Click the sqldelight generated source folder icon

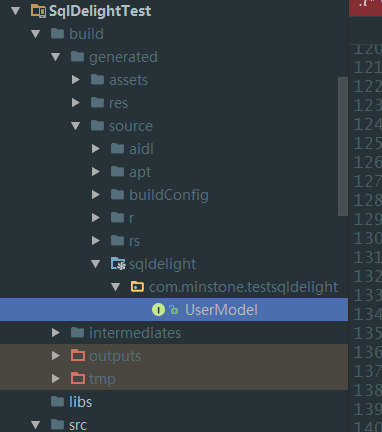(x=118, y=264)
